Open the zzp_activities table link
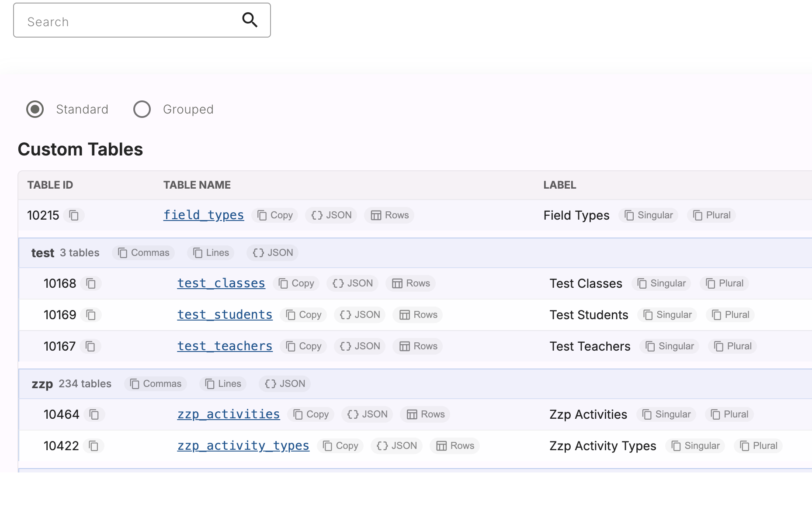This screenshot has width=812, height=524. (x=229, y=414)
